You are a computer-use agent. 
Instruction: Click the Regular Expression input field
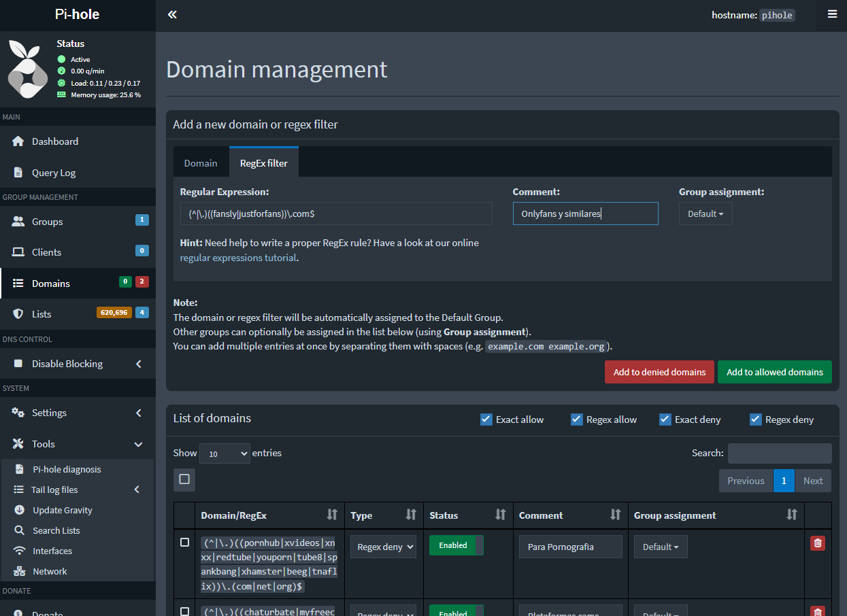[336, 213]
